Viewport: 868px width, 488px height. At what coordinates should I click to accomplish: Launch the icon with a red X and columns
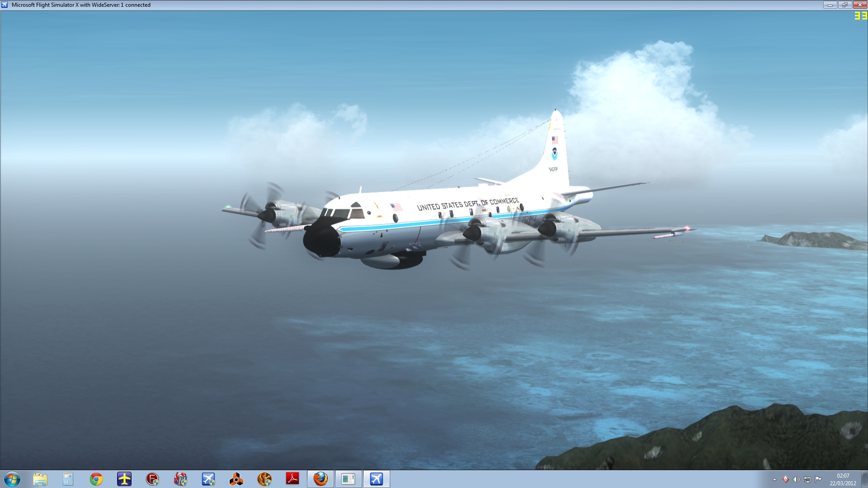click(180, 479)
